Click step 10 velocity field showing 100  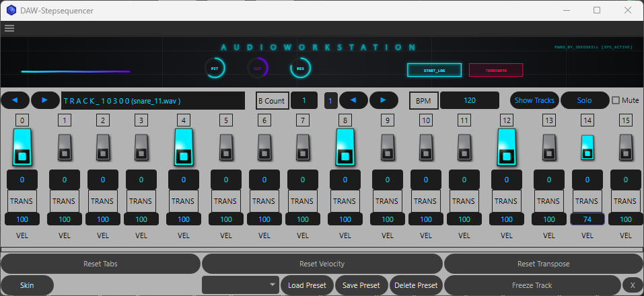(x=426, y=219)
